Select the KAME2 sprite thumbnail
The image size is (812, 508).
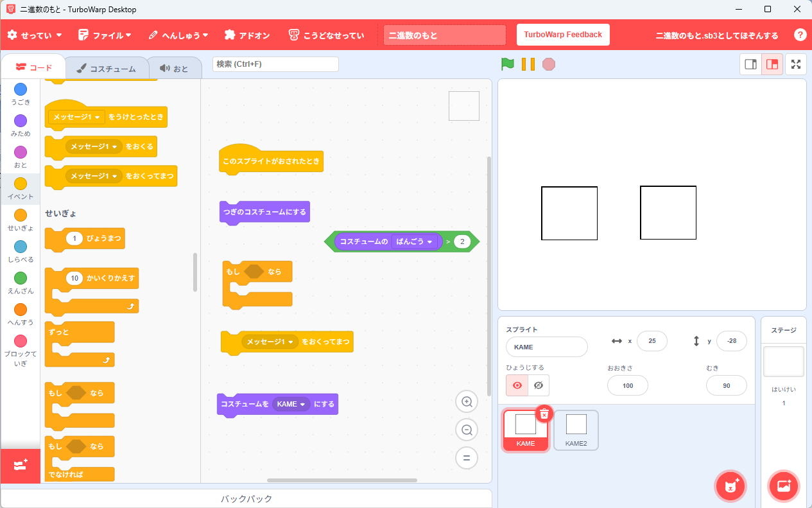[576, 430]
